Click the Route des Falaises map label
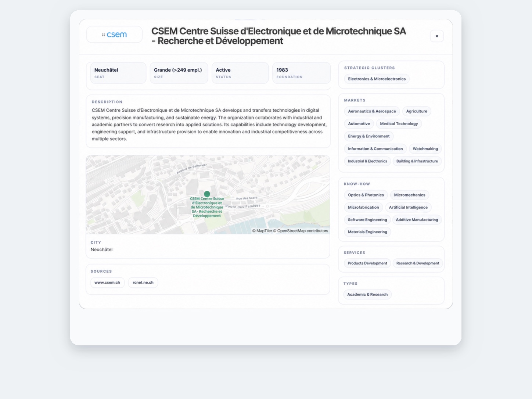532x399 pixels. 243,206
